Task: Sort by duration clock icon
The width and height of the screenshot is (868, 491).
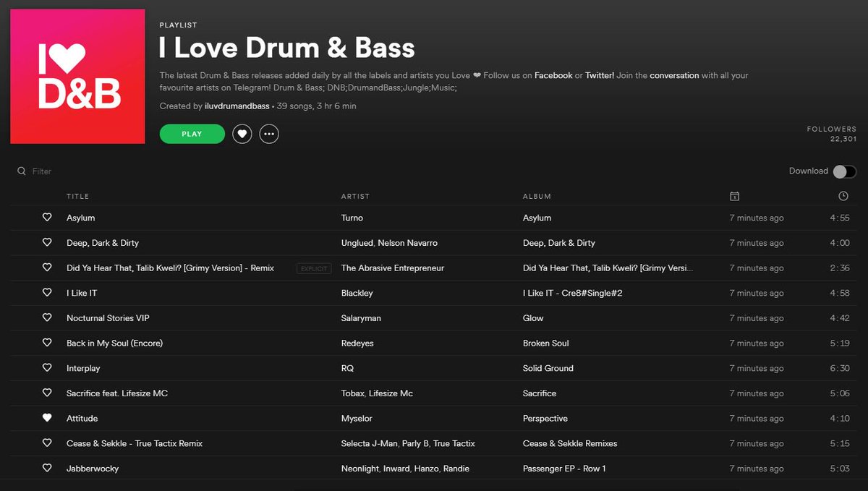Action: pyautogui.click(x=843, y=196)
